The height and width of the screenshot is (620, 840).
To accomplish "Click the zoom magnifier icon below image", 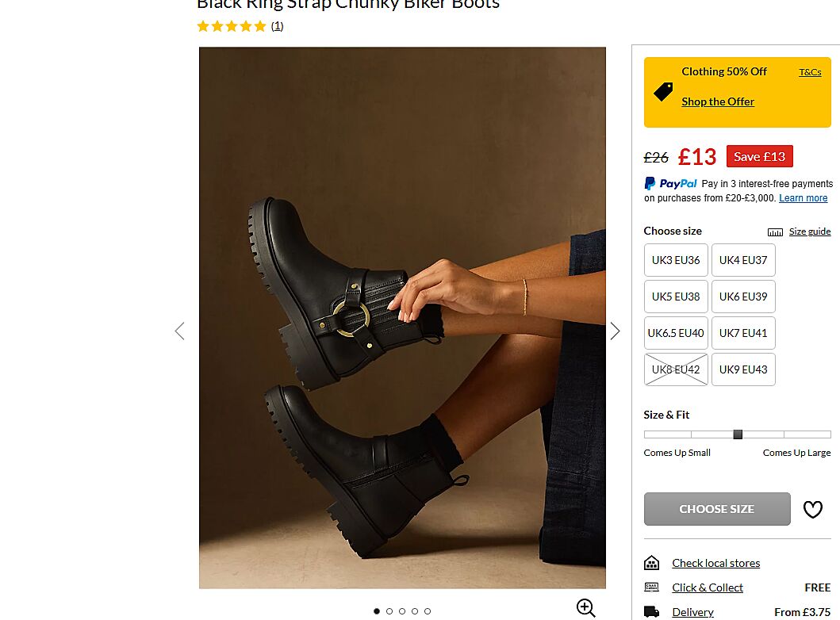I will coord(585,608).
